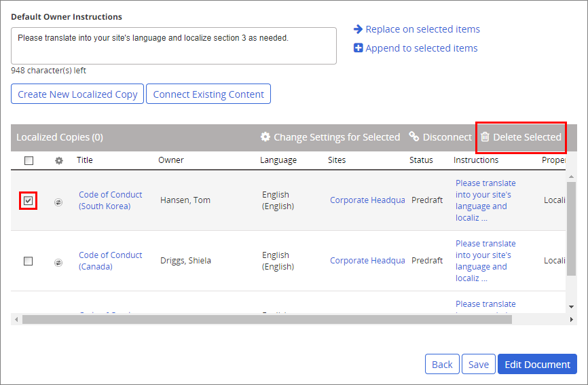
Task: Check the Code of Conduct (Canada) checkbox
Action: click(x=28, y=261)
